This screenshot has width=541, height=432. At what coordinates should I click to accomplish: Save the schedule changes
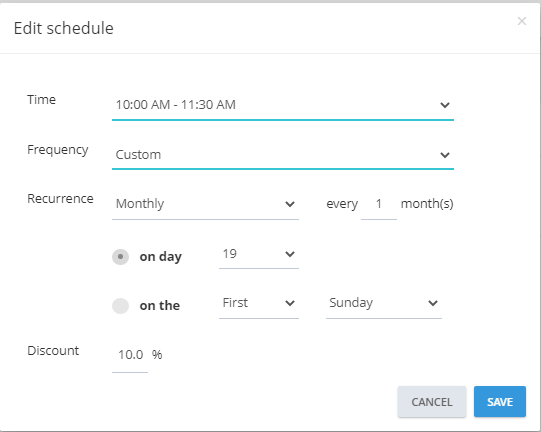[500, 402]
